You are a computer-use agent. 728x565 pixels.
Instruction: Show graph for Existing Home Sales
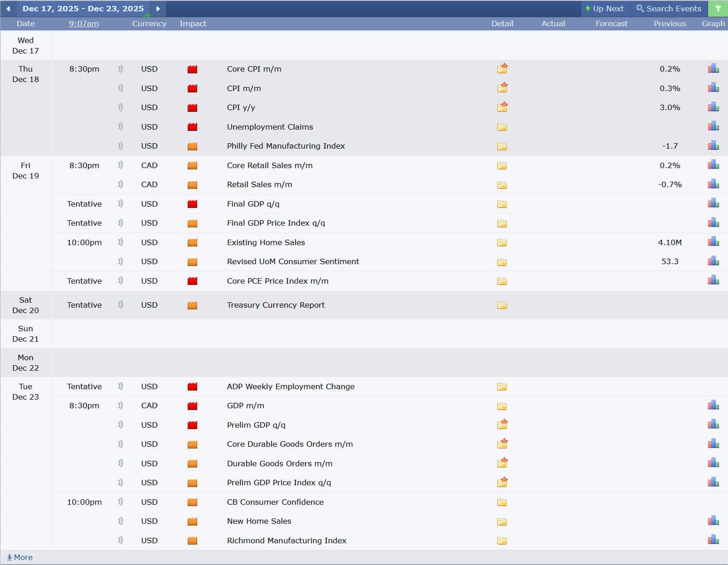[x=713, y=242]
